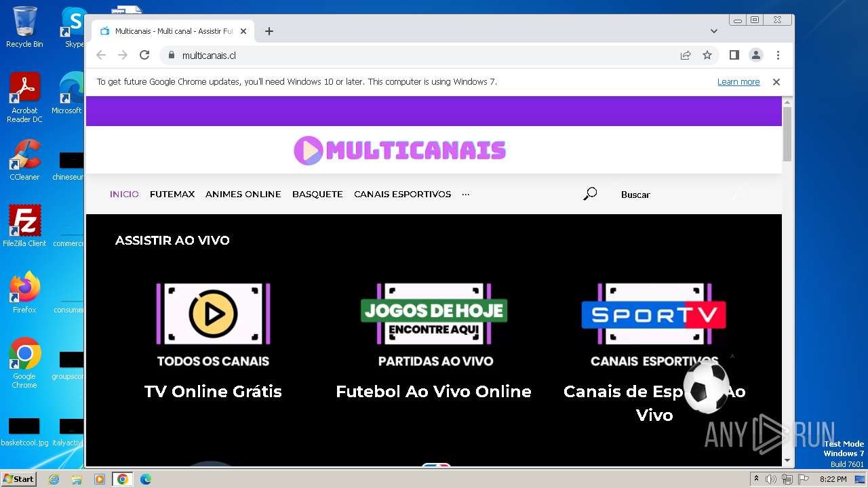Open the INICIO menu item
Viewport: 868px width, 488px height.
coord(124,194)
